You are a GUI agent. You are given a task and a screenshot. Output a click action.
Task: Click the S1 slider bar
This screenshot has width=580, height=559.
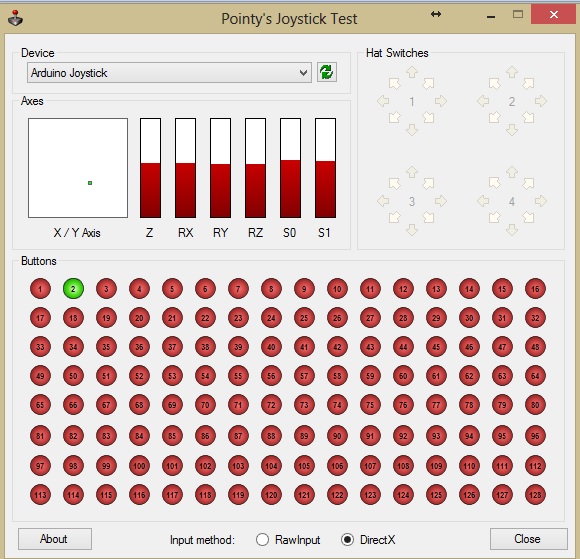326,168
